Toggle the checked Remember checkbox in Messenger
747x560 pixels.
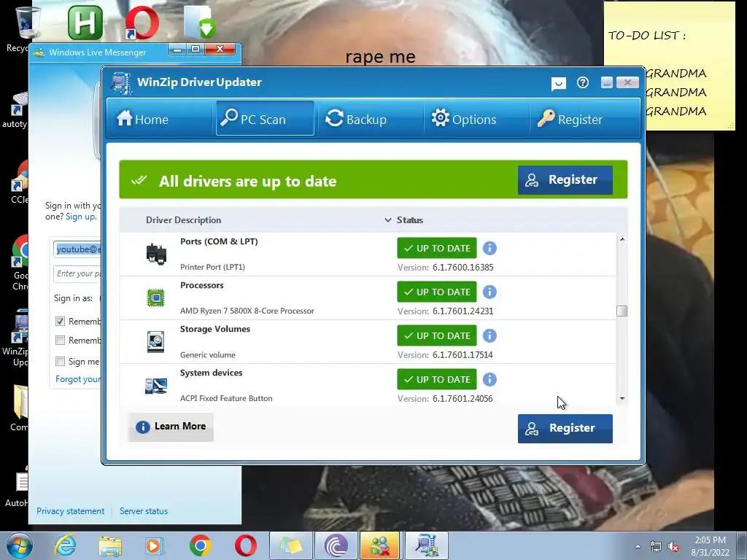60,322
